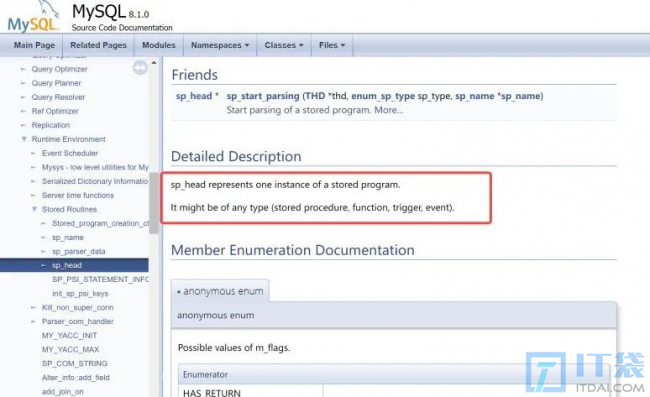Select sp_name tree item

coord(68,237)
